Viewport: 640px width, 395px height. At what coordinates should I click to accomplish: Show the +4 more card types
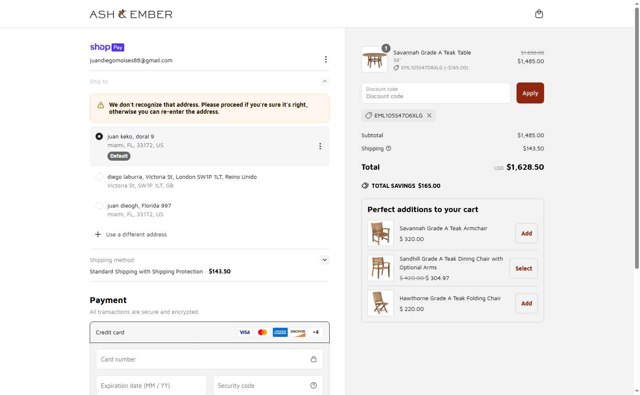tap(316, 332)
